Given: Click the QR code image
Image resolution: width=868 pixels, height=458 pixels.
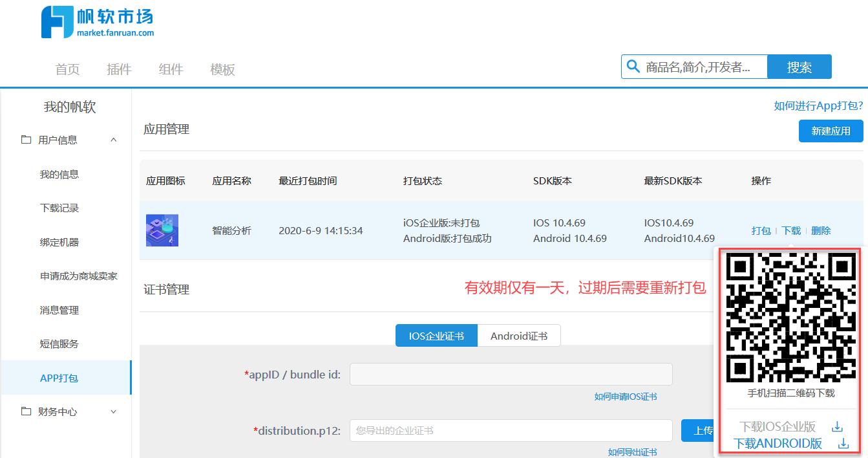Looking at the screenshot, I should coord(790,318).
